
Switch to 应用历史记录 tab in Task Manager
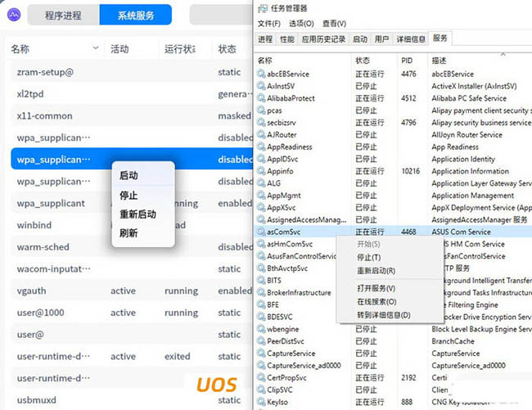coord(323,39)
